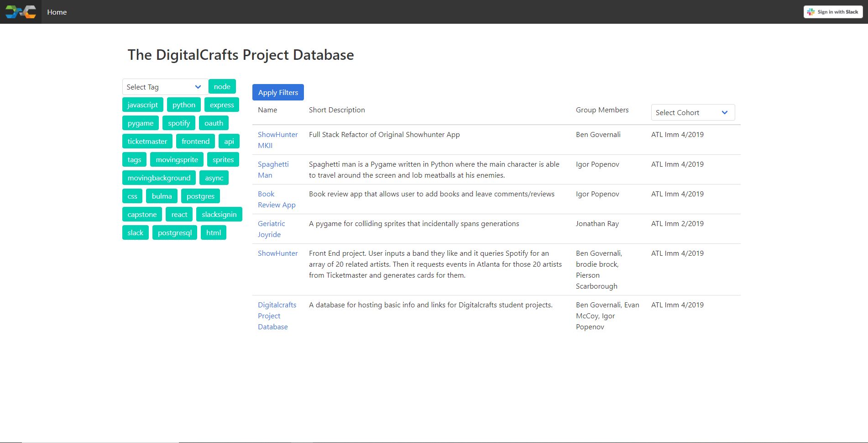Toggle the python tag filter
This screenshot has width=868, height=443.
184,105
